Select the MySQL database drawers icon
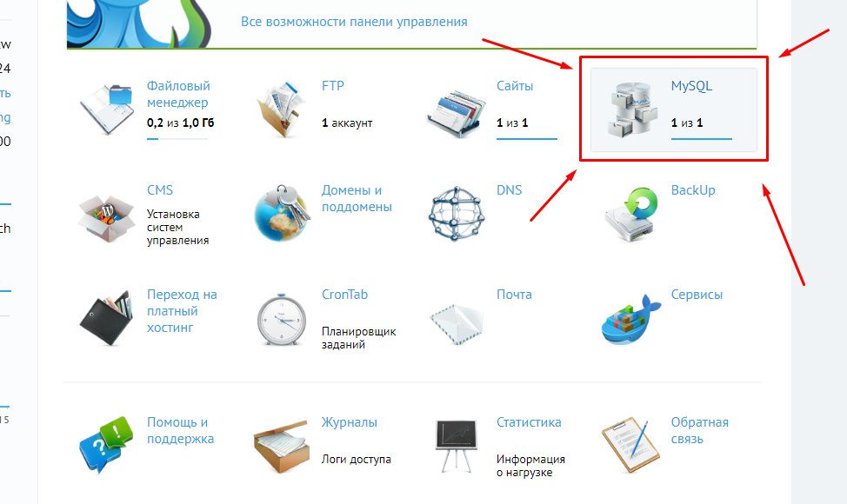This screenshot has width=847, height=504. point(631,109)
